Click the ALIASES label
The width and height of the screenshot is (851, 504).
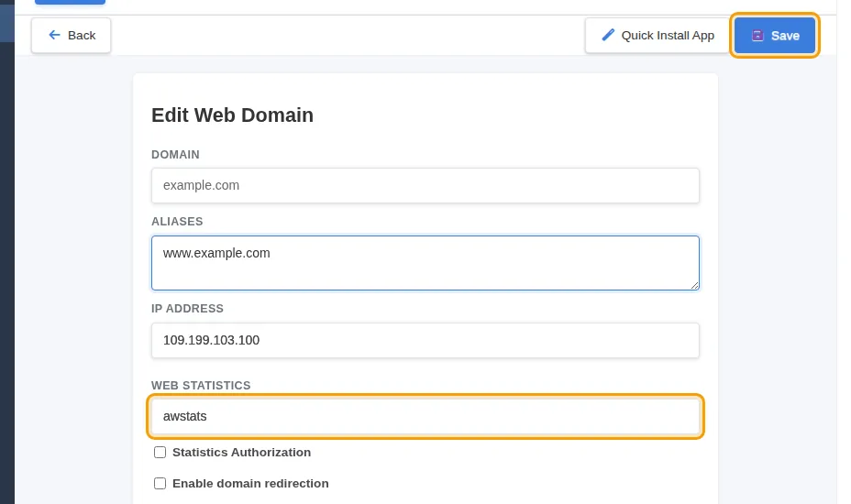point(177,222)
